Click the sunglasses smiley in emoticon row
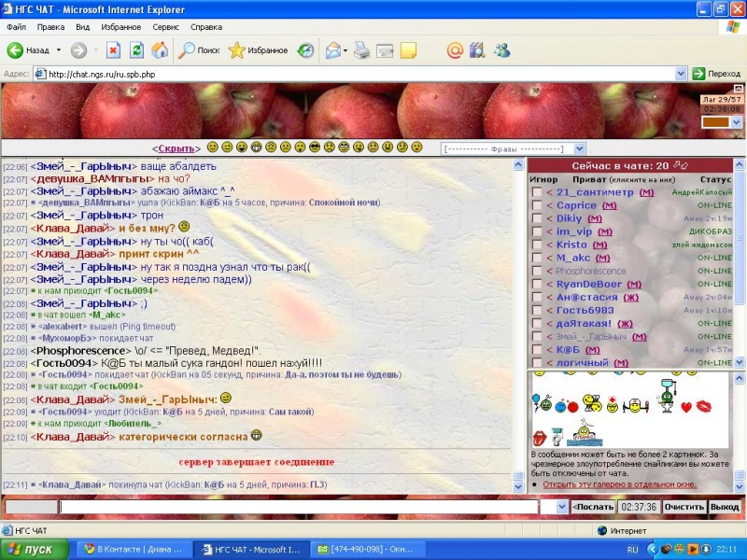The width and height of the screenshot is (747, 560). pos(315,147)
